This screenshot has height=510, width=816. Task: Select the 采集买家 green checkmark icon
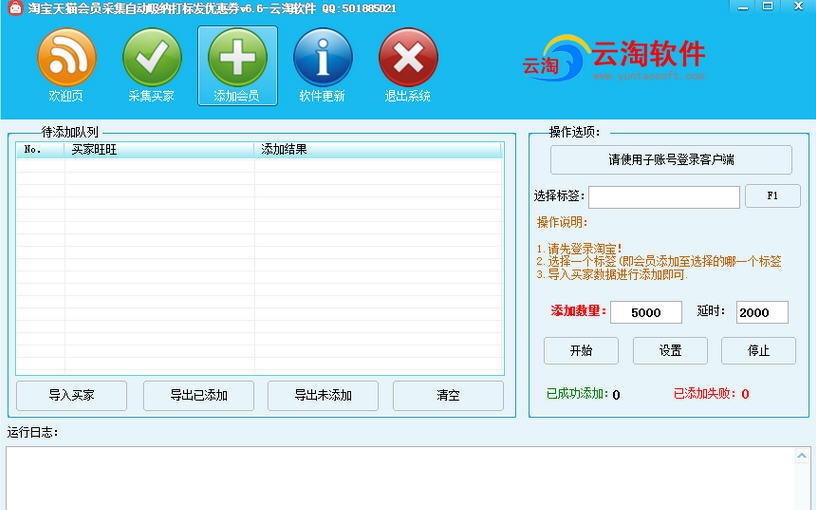pyautogui.click(x=152, y=57)
